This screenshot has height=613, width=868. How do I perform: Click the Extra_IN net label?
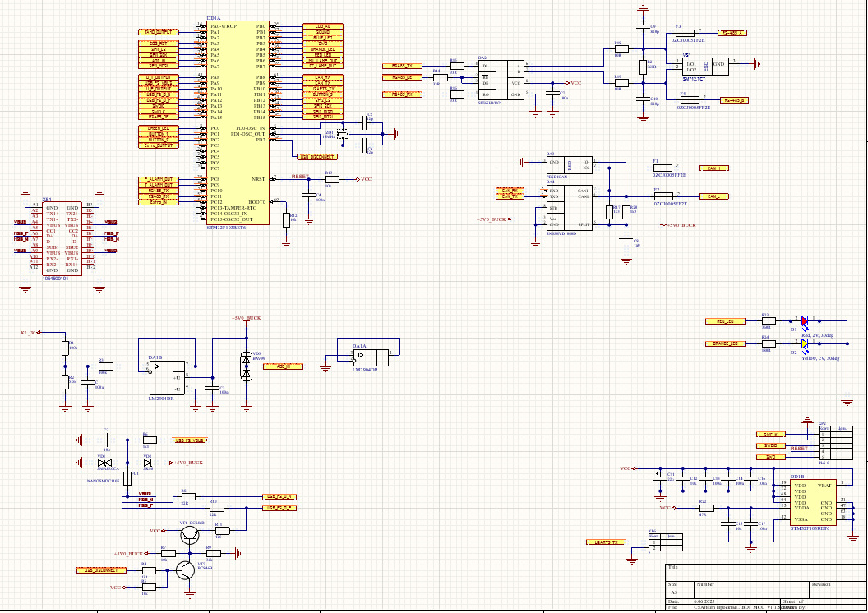click(159, 202)
